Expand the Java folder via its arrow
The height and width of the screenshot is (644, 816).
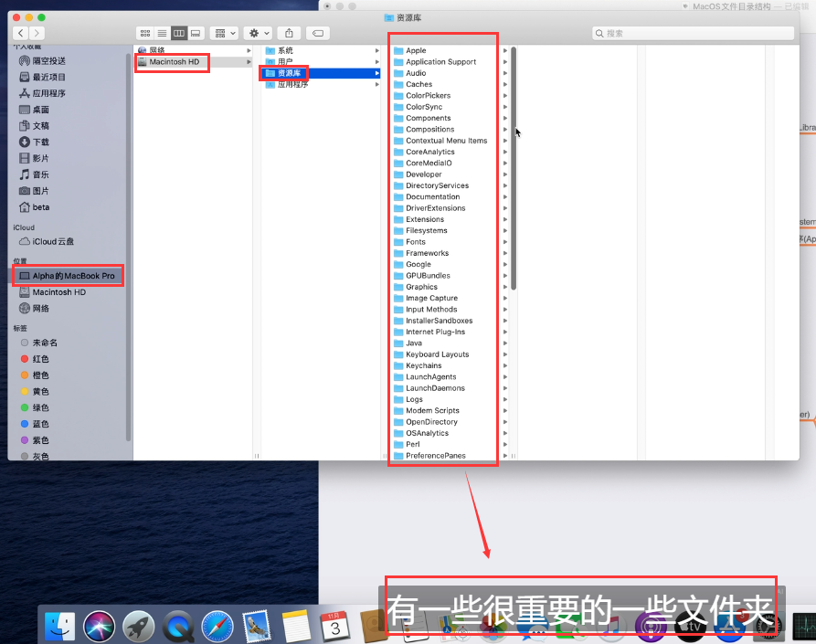pos(504,343)
